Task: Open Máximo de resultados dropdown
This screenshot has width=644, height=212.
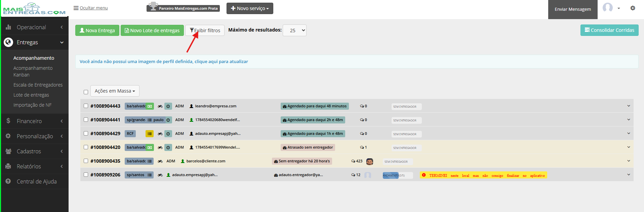Action: click(x=295, y=30)
